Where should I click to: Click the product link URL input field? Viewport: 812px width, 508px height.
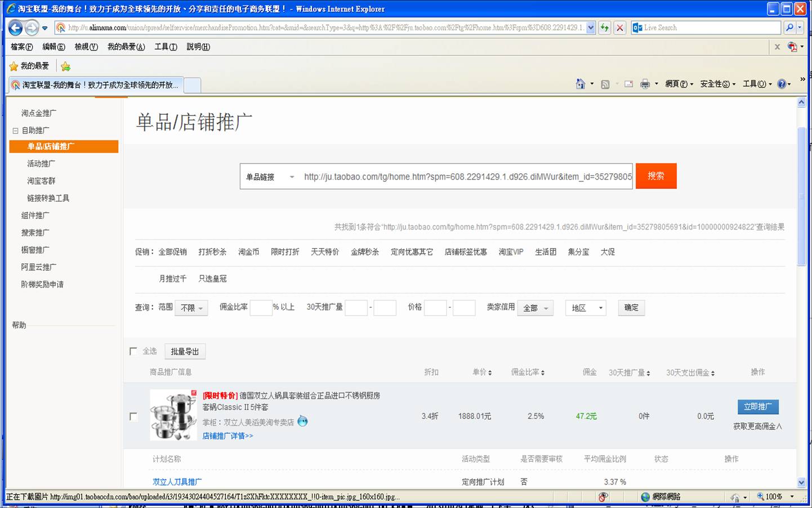(466, 177)
